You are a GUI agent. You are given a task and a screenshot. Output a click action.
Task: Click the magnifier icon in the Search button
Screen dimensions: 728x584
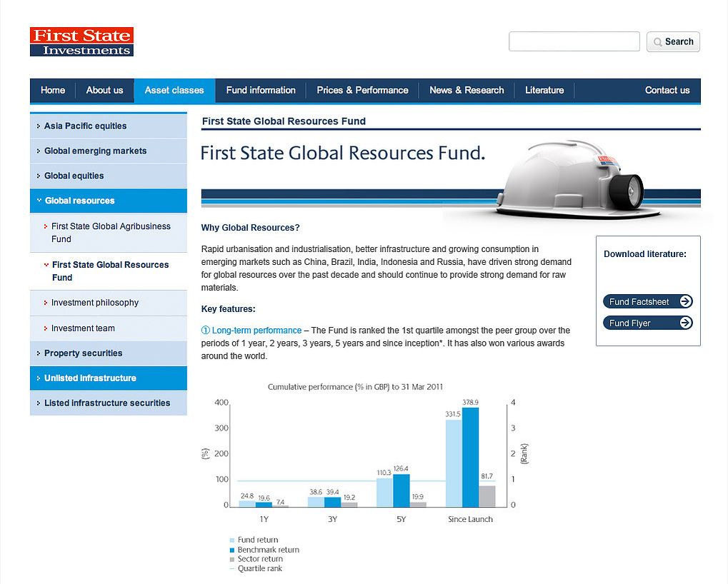[x=657, y=42]
